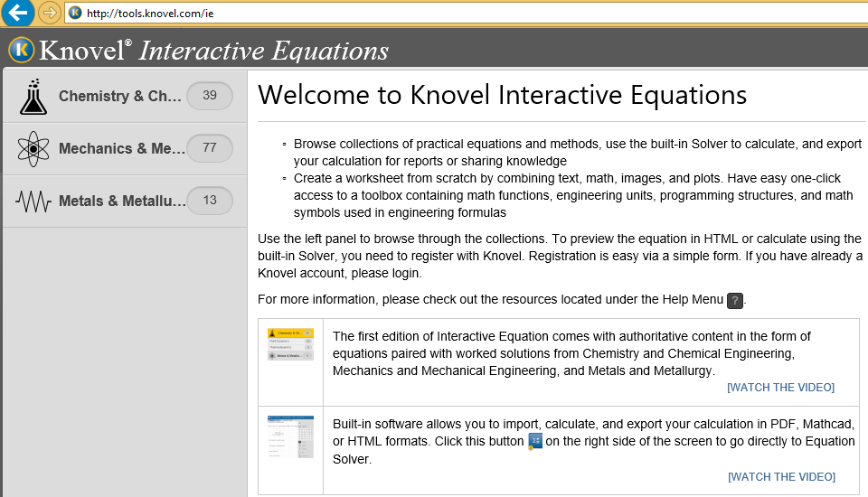Click the 13 count badge

(x=210, y=200)
